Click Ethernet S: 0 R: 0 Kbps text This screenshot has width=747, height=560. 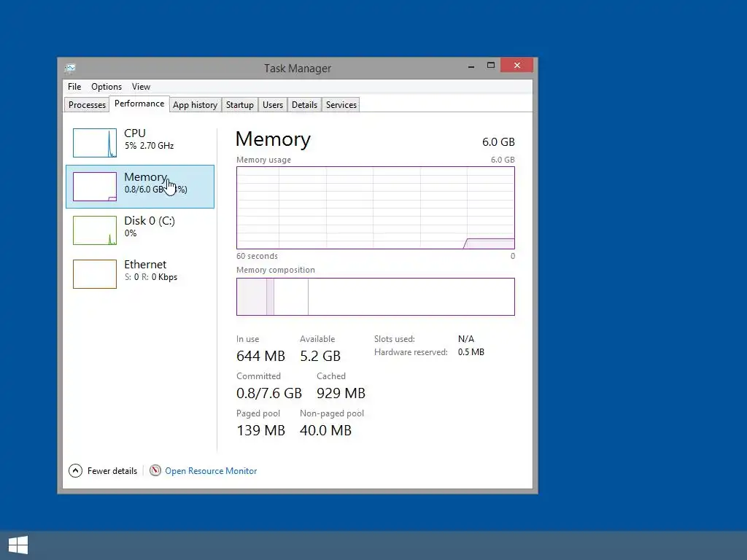click(150, 277)
